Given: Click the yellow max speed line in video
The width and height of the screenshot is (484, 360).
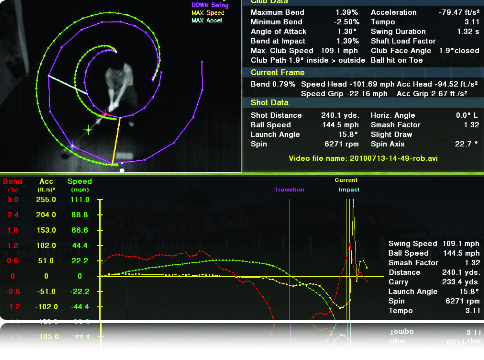Looking at the screenshot, I should point(116,140).
